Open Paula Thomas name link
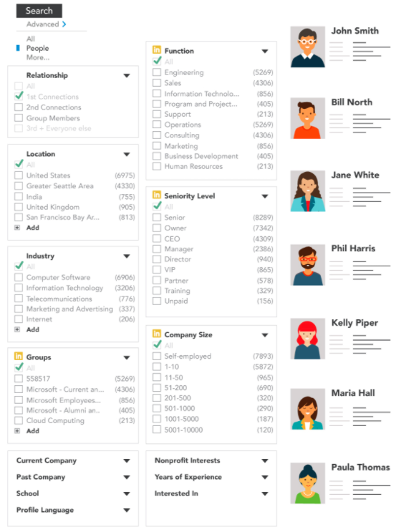This screenshot has height=532, width=416. 360,467
